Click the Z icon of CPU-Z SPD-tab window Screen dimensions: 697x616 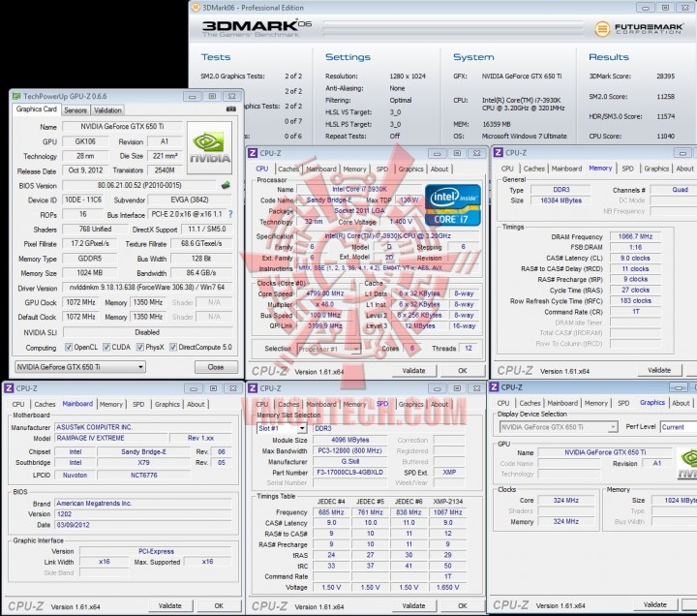click(253, 388)
